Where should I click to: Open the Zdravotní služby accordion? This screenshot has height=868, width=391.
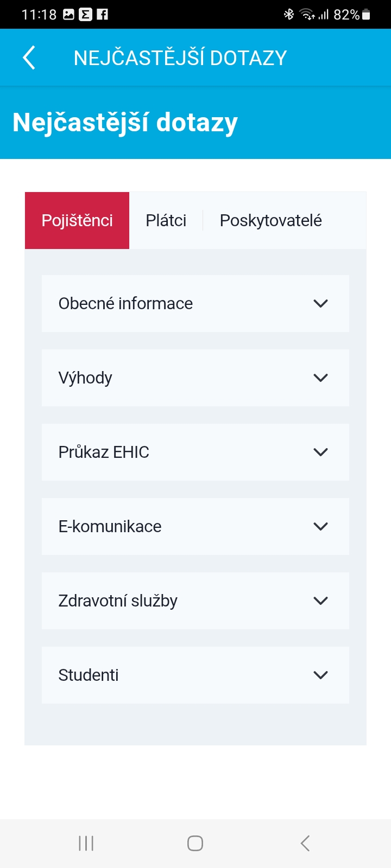pyautogui.click(x=195, y=601)
